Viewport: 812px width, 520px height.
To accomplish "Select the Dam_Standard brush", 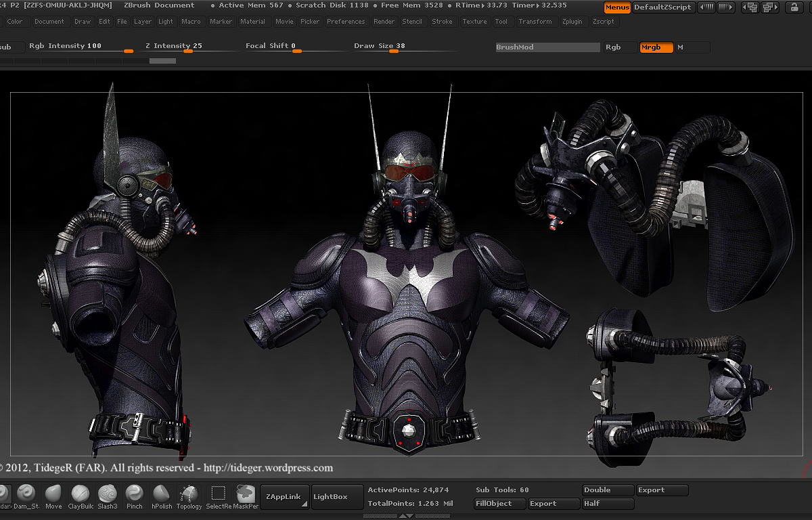I will pos(26,496).
